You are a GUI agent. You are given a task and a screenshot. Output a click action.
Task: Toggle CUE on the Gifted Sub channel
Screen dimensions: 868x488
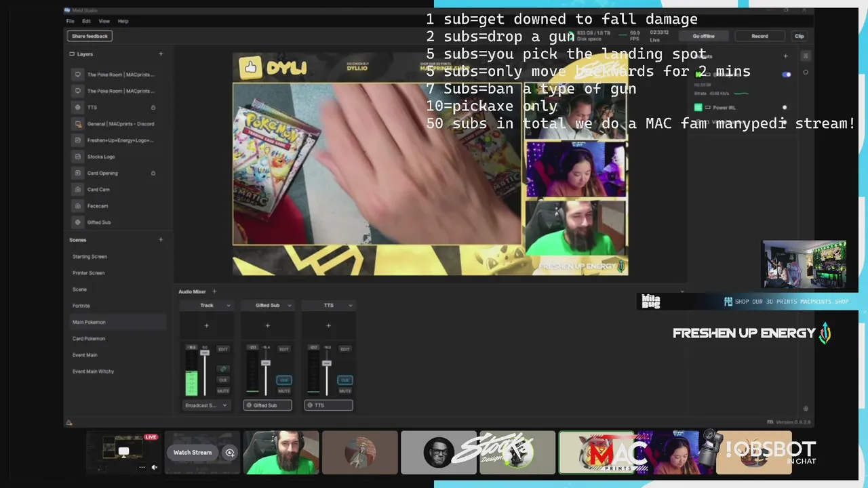(284, 380)
